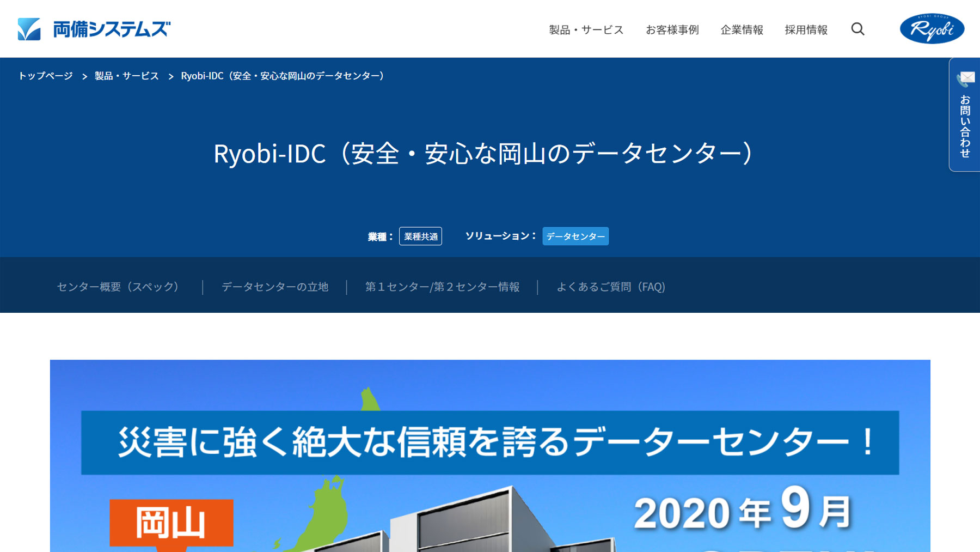Viewport: 980px width, 552px height.
Task: Go to 製品・サービス breadcrumb link
Action: tap(127, 76)
